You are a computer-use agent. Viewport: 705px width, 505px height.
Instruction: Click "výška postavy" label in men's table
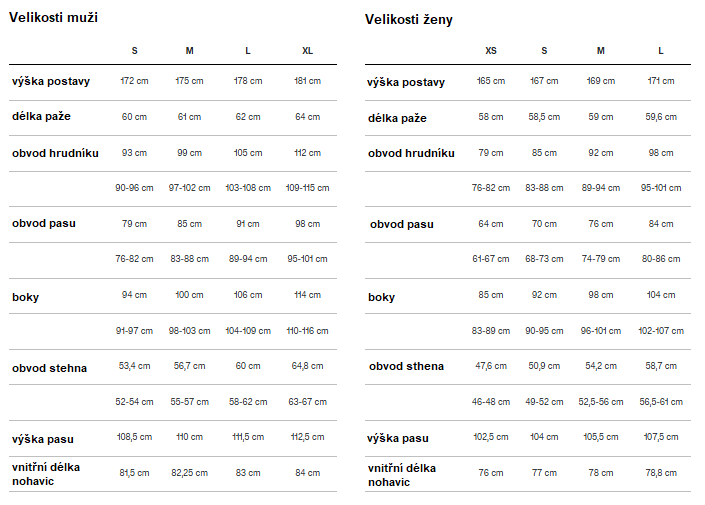click(49, 81)
